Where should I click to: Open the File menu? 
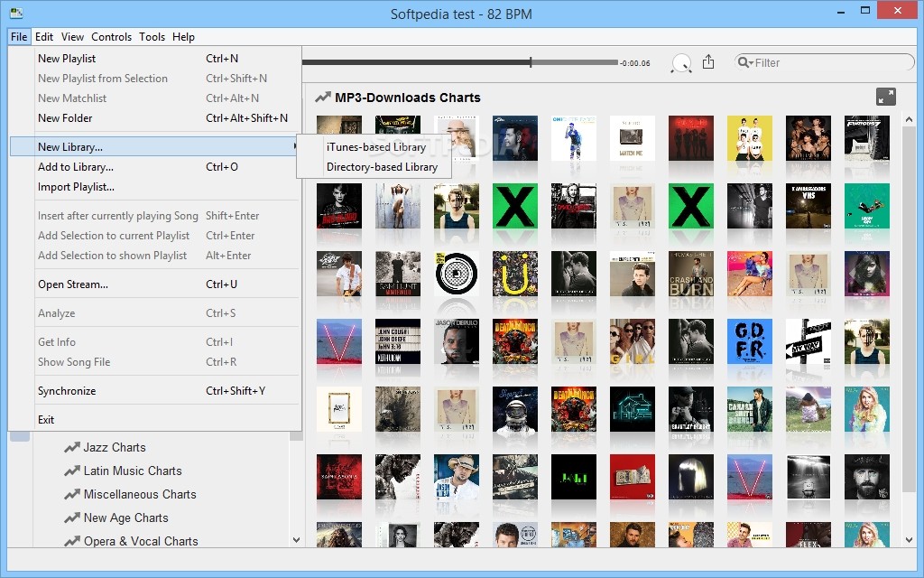coord(19,36)
